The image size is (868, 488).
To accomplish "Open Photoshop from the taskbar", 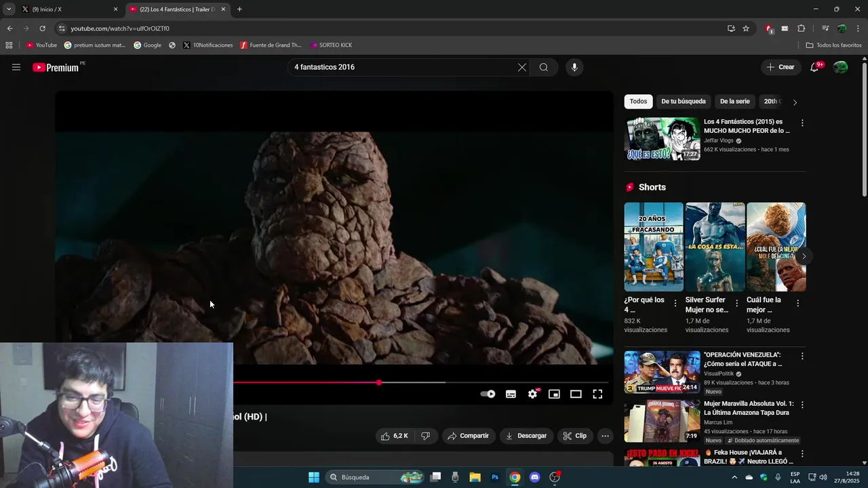I will point(495,477).
